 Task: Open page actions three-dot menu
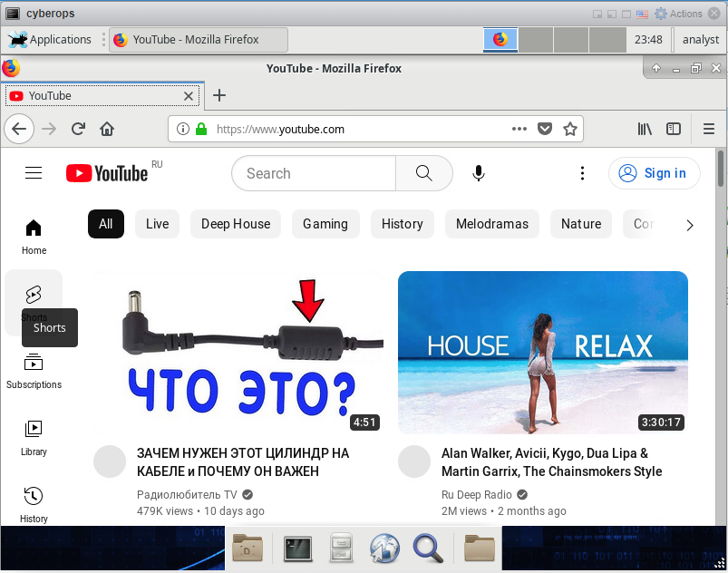click(x=519, y=129)
